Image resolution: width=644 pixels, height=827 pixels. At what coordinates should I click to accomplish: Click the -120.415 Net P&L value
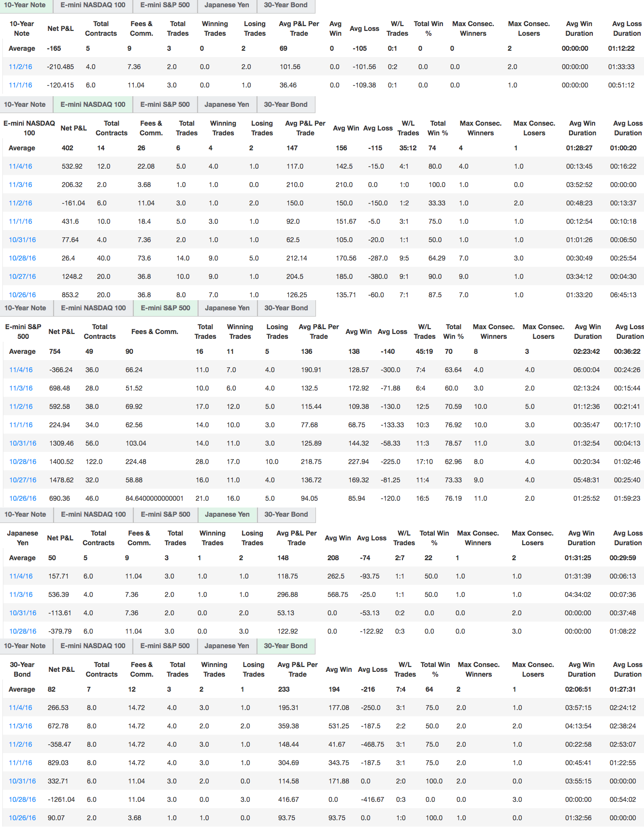pos(60,85)
